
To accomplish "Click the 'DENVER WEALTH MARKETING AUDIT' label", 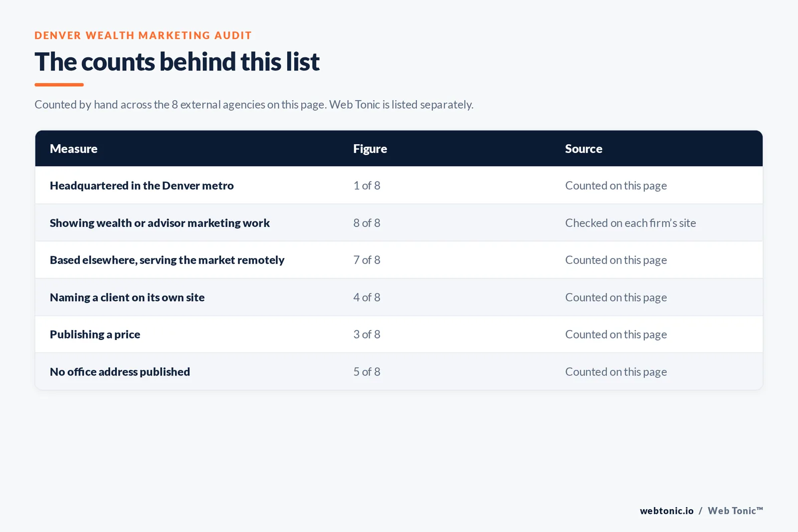I will tap(143, 35).
